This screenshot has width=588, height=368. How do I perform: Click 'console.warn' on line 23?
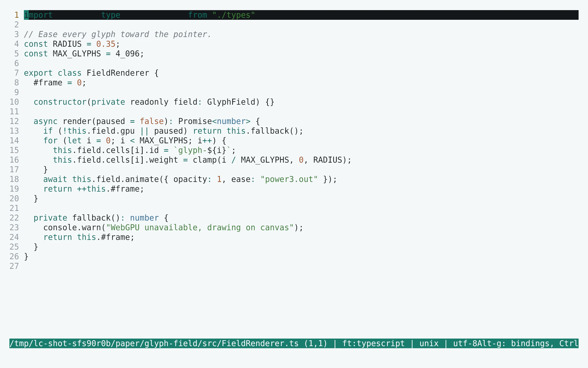[72, 227]
